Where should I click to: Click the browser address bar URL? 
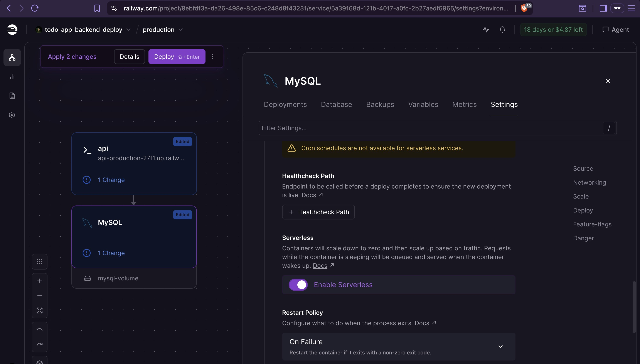pos(315,8)
